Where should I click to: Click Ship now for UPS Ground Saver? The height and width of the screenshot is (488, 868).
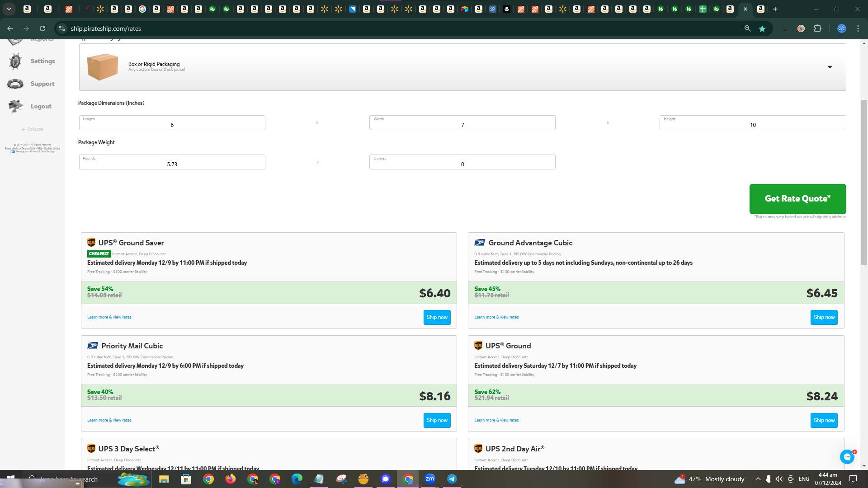coord(437,317)
